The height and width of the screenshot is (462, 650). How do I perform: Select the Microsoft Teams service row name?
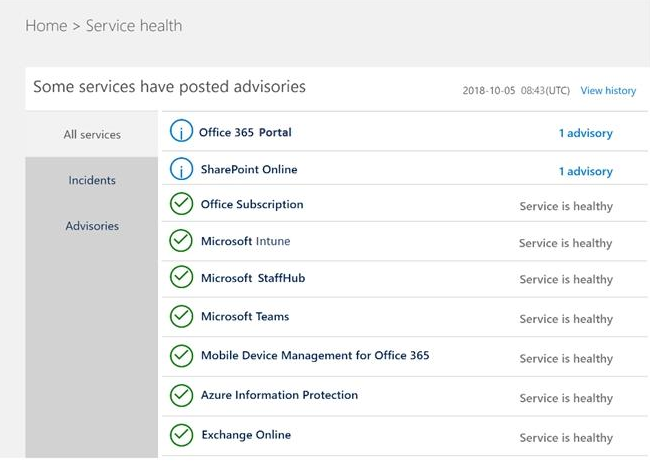tap(245, 317)
